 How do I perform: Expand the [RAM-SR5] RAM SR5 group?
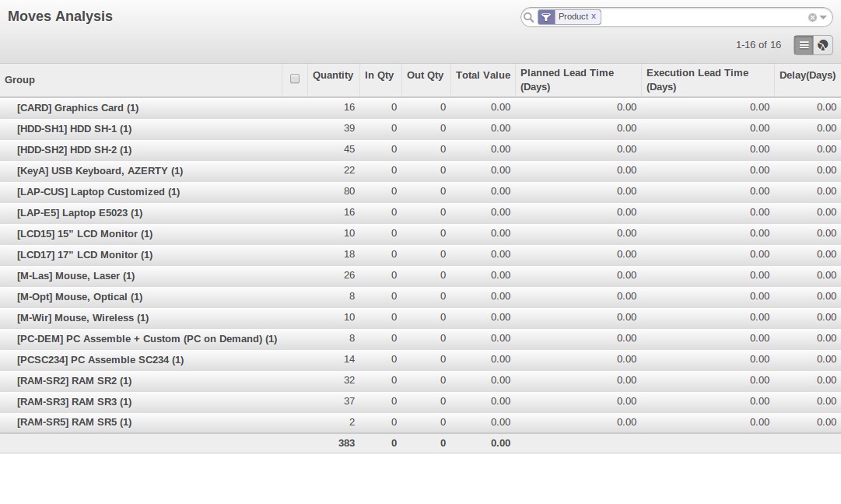coord(74,422)
